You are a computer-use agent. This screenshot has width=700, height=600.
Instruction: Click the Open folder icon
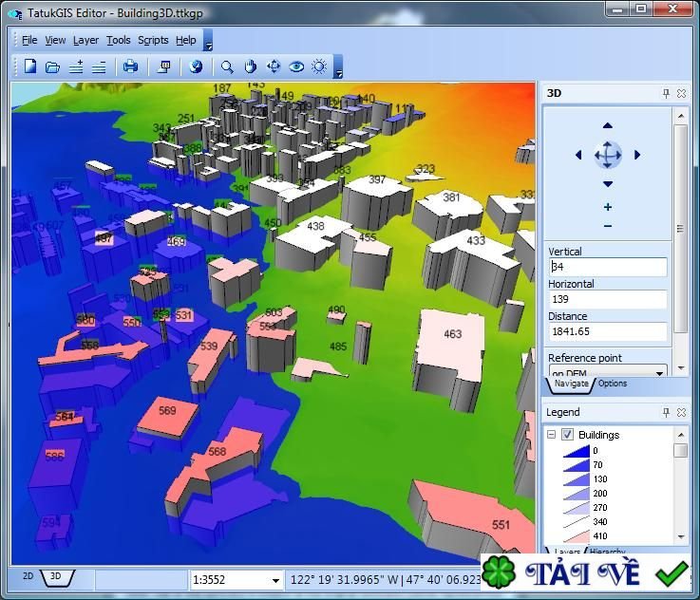click(x=53, y=66)
